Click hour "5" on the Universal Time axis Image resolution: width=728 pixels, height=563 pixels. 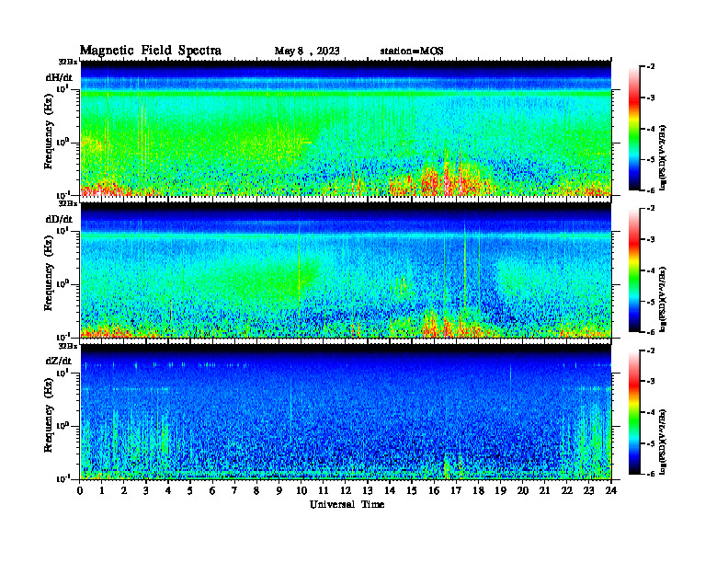190,490
